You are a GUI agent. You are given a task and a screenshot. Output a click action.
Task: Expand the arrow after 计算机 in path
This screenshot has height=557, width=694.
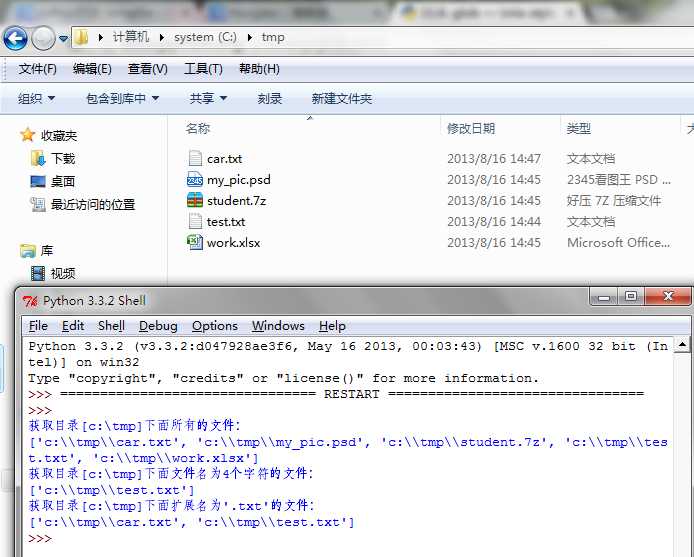[x=162, y=38]
